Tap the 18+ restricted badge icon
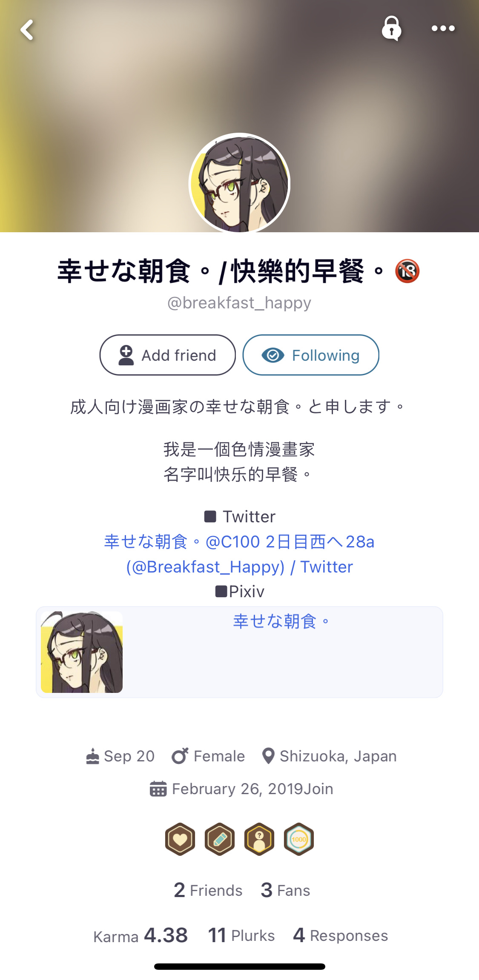Screen dimensions: 479x980 [407, 271]
